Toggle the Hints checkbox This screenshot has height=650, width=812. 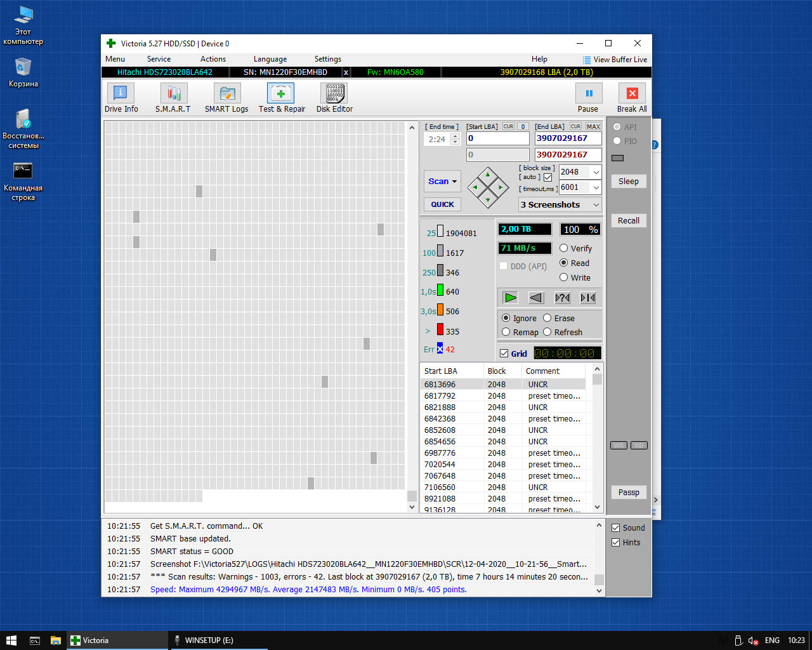click(615, 542)
